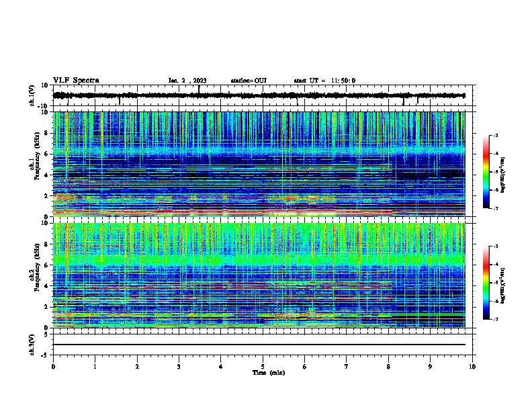
Task: Click the "2" kHz tick on ch.2 frequency axis
Action: pyautogui.click(x=46, y=307)
